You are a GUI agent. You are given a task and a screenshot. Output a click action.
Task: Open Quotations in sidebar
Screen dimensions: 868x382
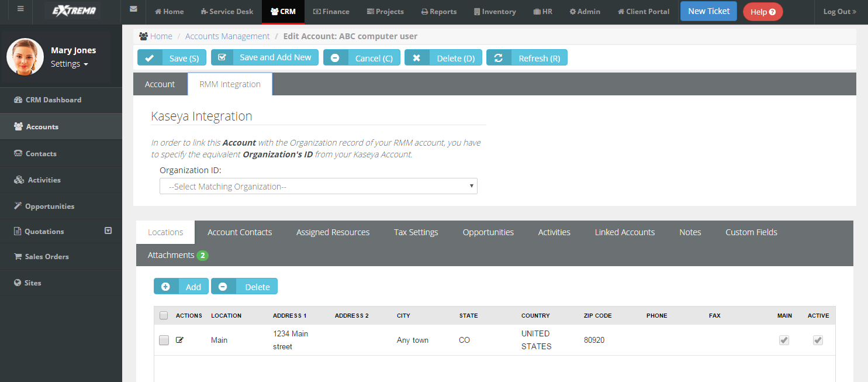(44, 231)
